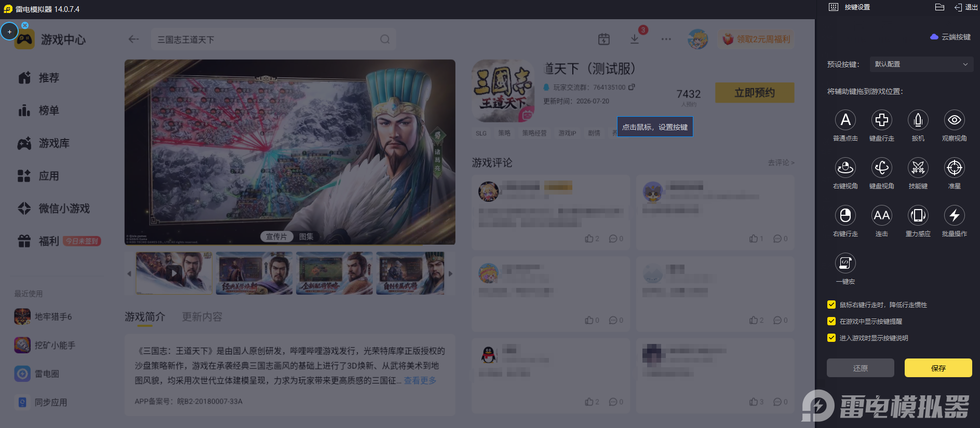Launch 挖矿小能手 from recently used
Image resolution: width=980 pixels, height=428 pixels.
[x=45, y=345]
